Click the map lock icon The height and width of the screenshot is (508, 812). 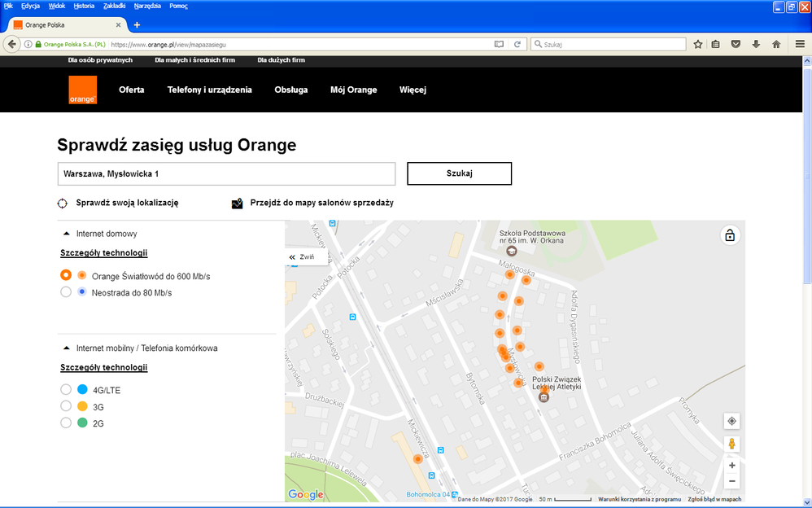click(730, 236)
